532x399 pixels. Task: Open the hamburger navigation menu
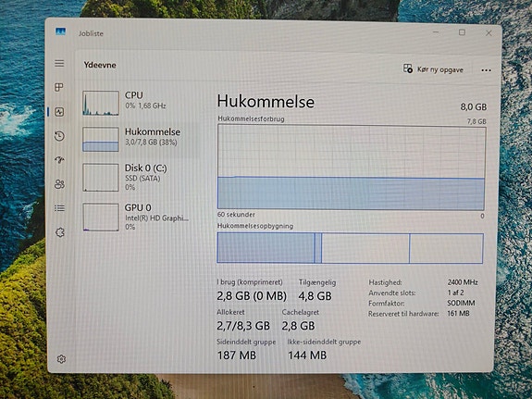pyautogui.click(x=59, y=64)
